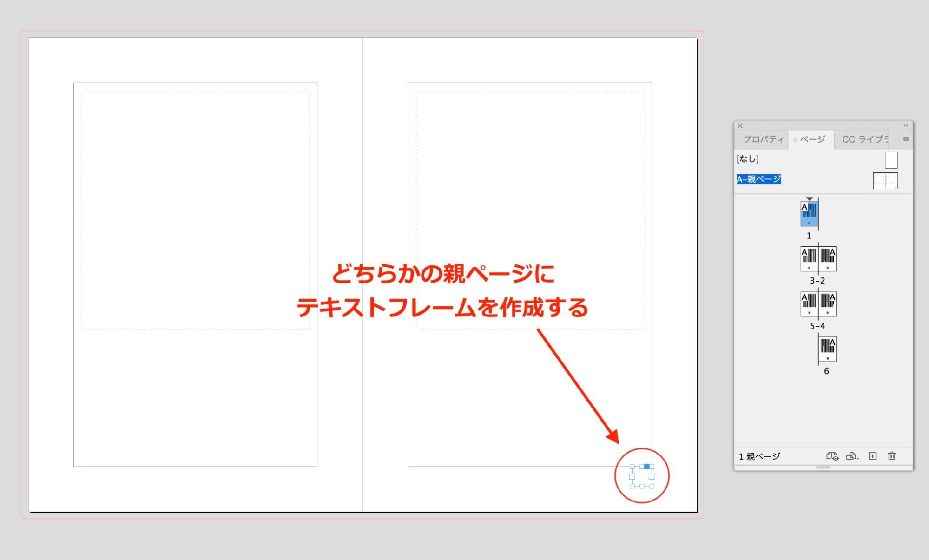
Task: Select the ページ tab
Action: click(812, 139)
